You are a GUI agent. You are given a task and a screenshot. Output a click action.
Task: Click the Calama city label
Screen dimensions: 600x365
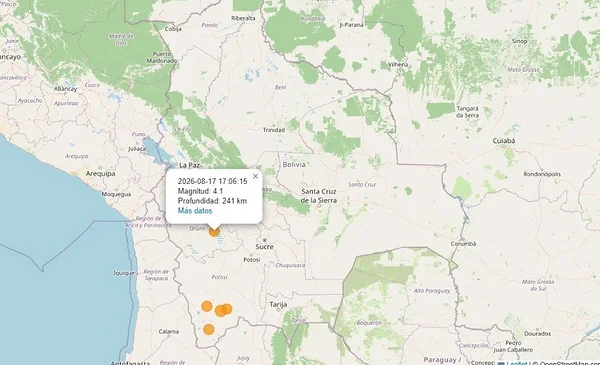pos(168,331)
